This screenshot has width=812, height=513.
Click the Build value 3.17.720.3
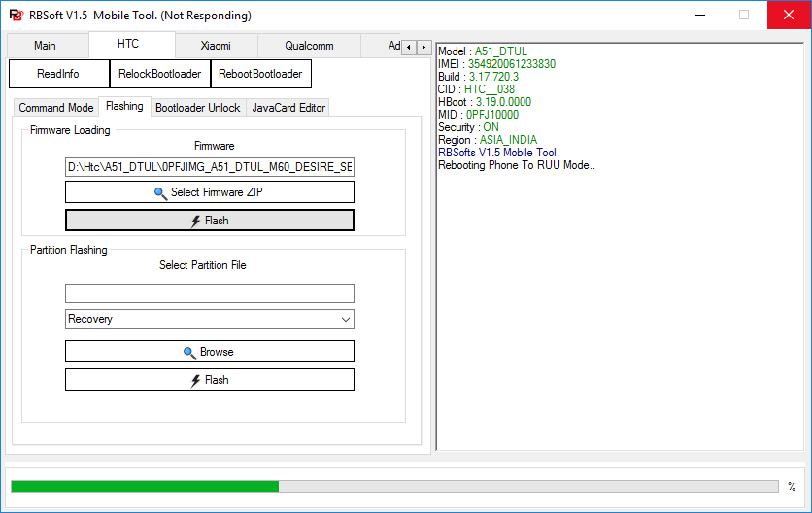coord(493,77)
